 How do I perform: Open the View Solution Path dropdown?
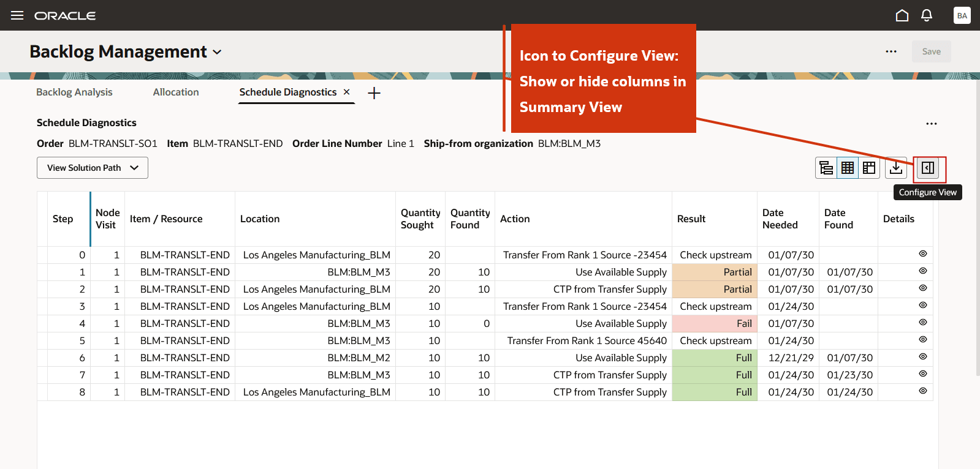pos(93,168)
